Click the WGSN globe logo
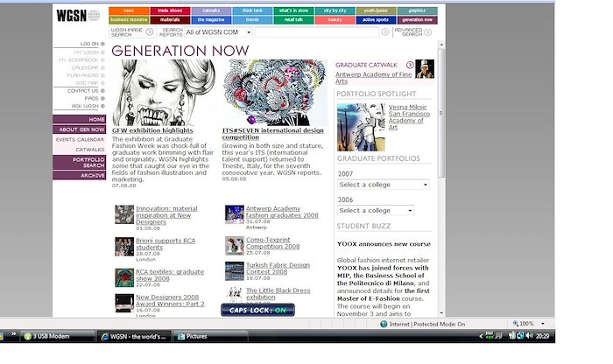The height and width of the screenshot is (364, 613). tap(94, 16)
